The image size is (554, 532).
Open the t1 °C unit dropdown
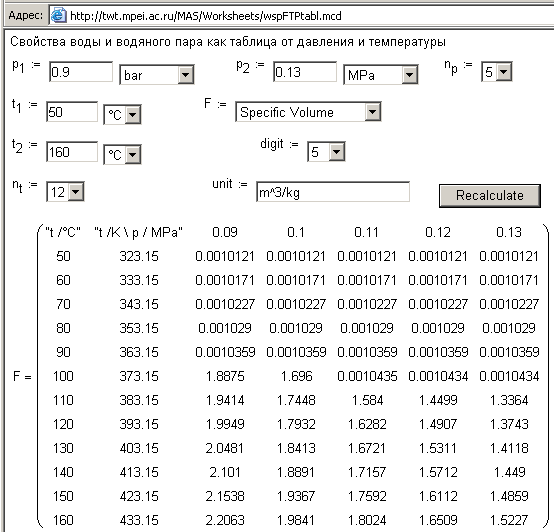pyautogui.click(x=122, y=114)
